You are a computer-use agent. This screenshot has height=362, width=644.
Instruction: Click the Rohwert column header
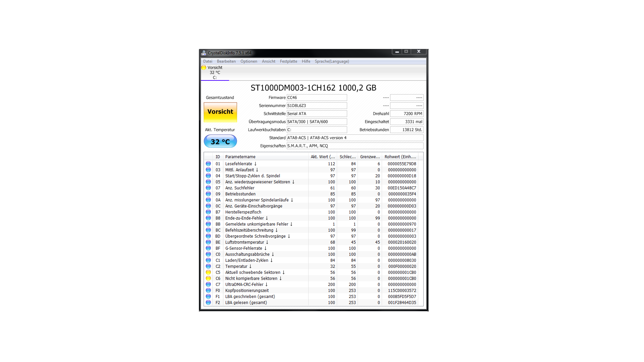pyautogui.click(x=400, y=157)
